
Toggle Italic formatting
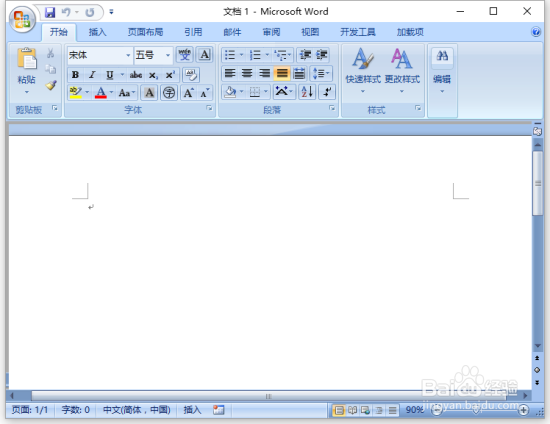pos(92,75)
